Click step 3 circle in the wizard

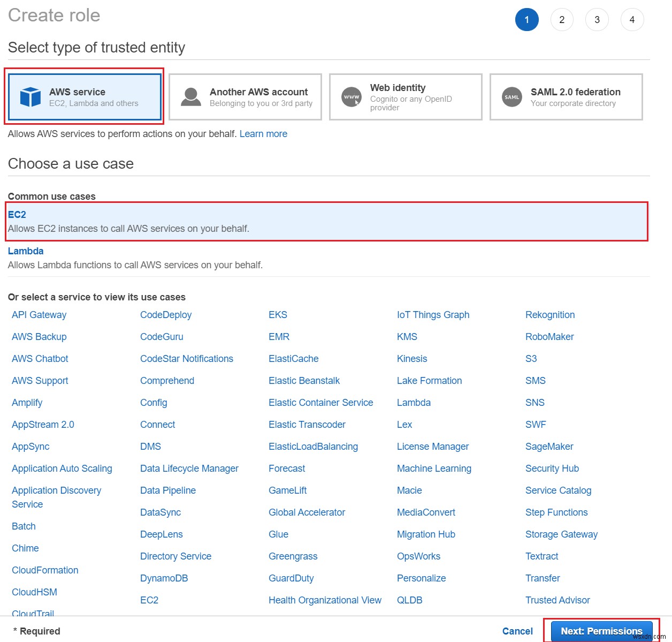tap(597, 19)
